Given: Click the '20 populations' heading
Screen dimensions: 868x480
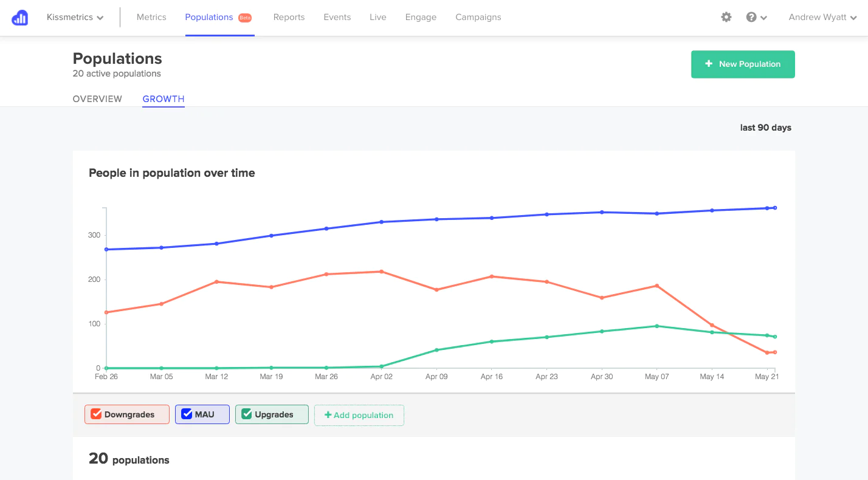Looking at the screenshot, I should [129, 459].
